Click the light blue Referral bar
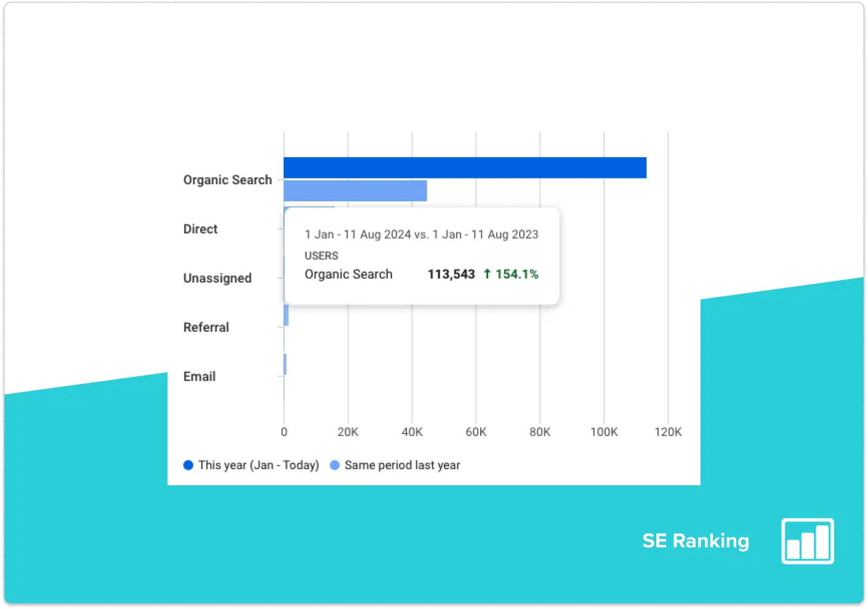The image size is (868, 609). [286, 315]
